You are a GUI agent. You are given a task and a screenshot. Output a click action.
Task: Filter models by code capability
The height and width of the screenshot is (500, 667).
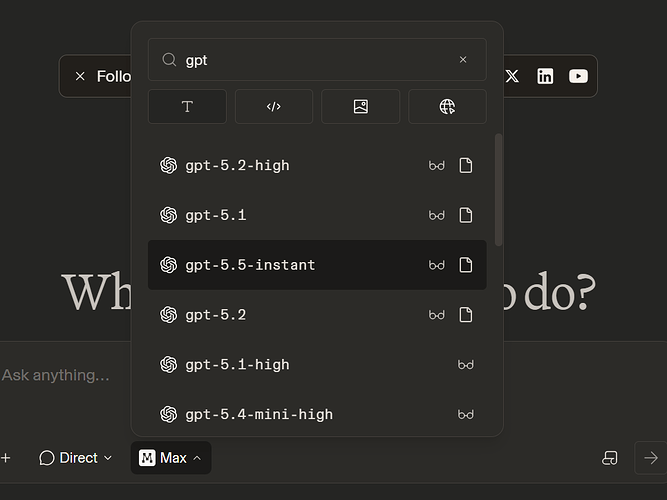[x=274, y=106]
